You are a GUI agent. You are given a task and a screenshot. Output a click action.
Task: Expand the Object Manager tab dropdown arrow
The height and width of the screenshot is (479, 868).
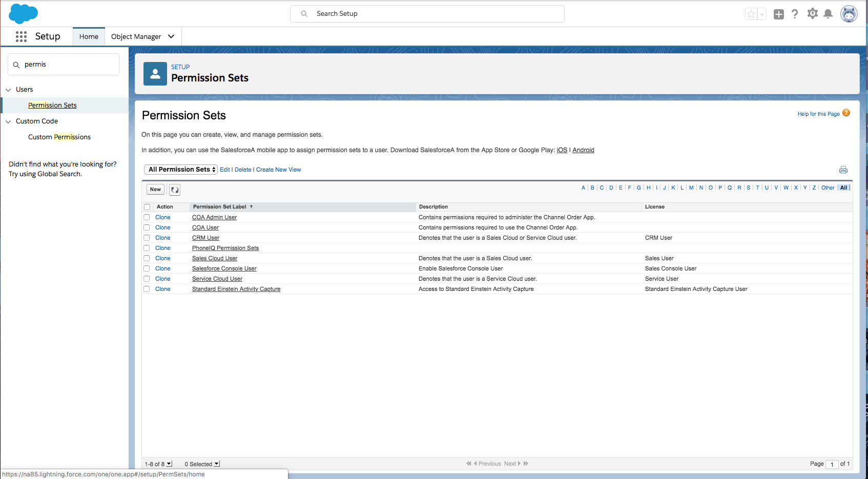[x=171, y=36]
